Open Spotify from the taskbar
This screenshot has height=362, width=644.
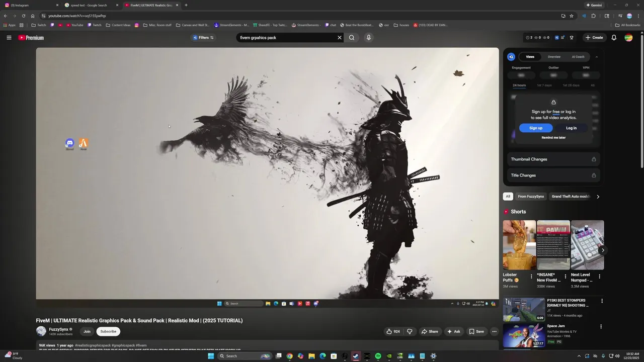(378, 356)
